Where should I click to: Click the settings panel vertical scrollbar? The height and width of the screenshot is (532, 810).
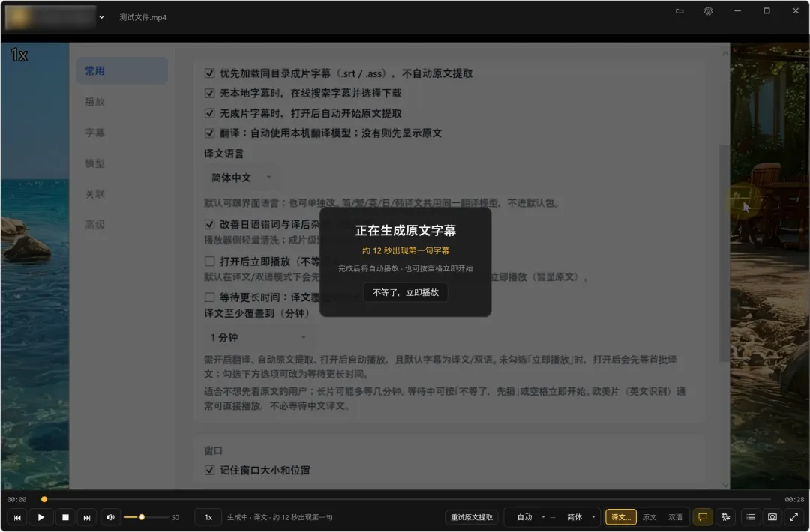[x=724, y=253]
